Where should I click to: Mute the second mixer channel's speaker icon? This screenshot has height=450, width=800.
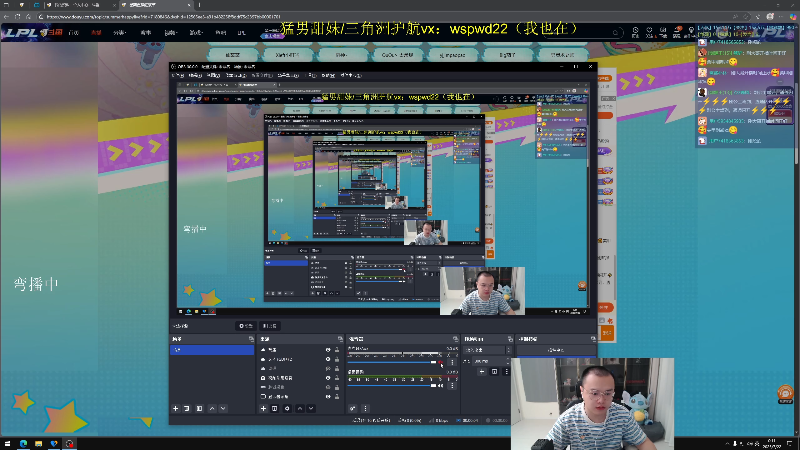point(441,386)
